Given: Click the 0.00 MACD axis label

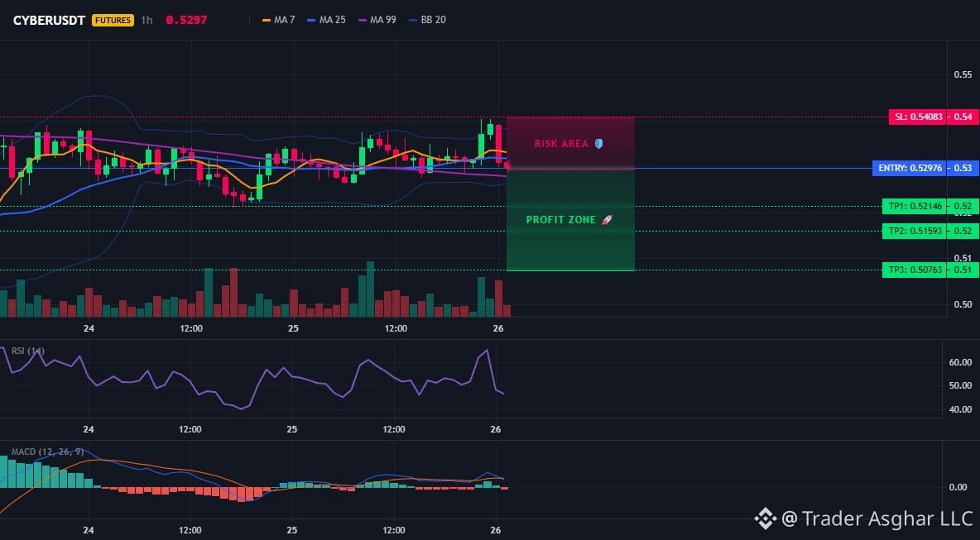Looking at the screenshot, I should pos(958,487).
